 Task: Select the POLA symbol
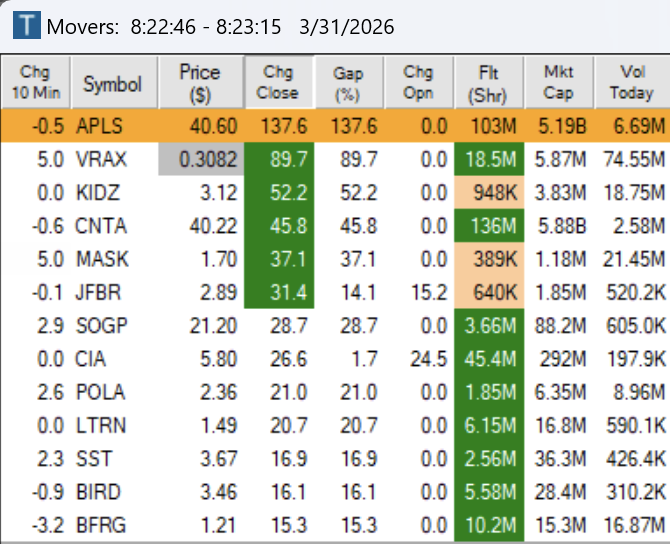pyautogui.click(x=100, y=392)
